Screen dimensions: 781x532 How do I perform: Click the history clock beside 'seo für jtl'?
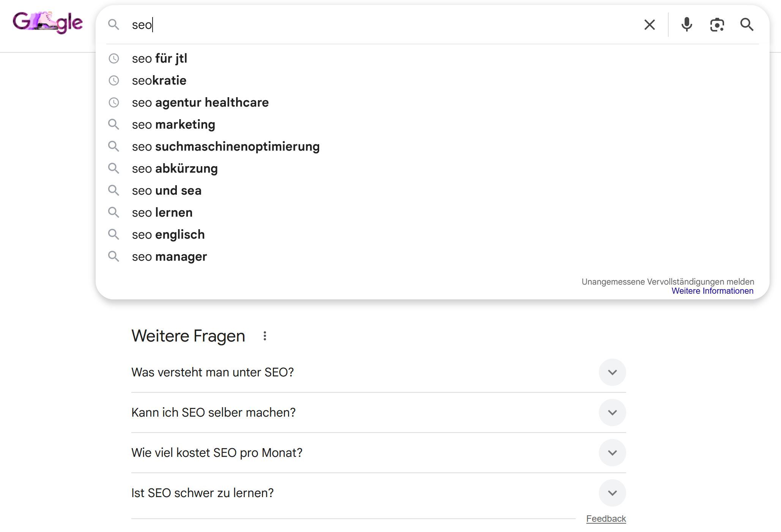(114, 58)
